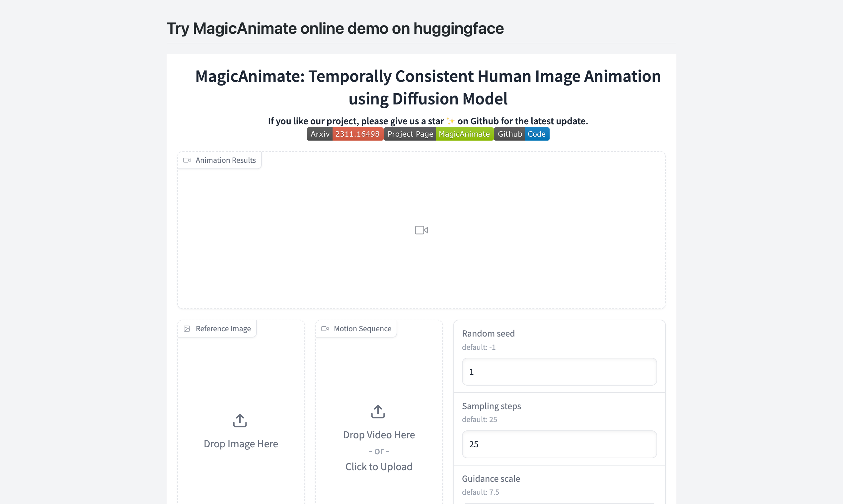Image resolution: width=843 pixels, height=504 pixels.
Task: Click the image icon beside Reference Image label
Action: pyautogui.click(x=187, y=329)
